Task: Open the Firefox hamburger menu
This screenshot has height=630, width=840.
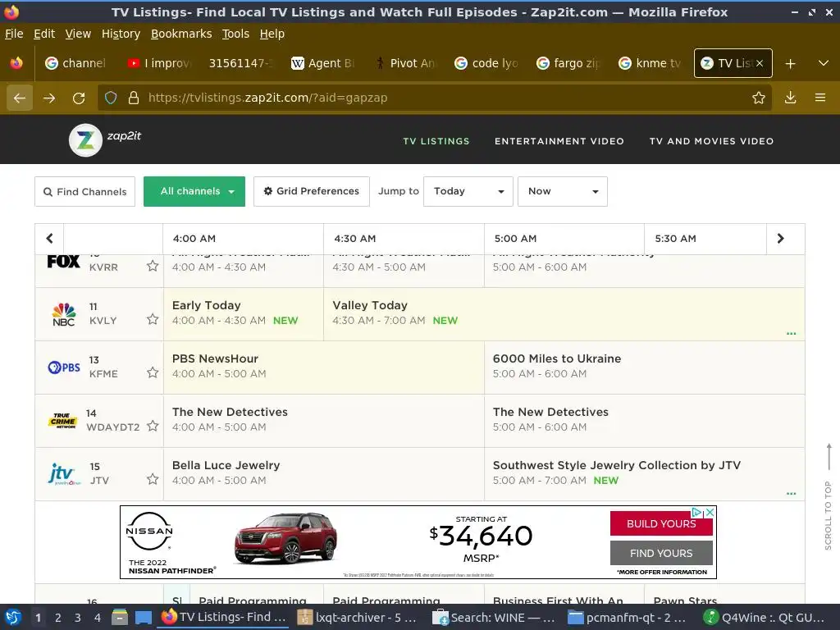Action: [820, 98]
